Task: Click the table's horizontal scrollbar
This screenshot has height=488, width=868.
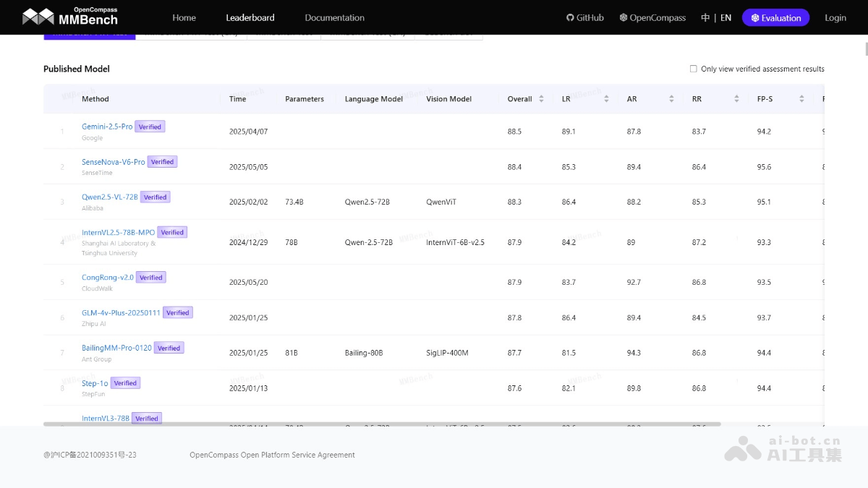Action: coord(382,424)
